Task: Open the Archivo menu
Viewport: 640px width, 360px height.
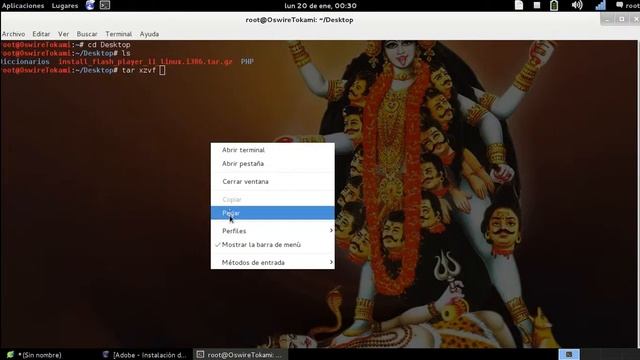Action: tap(13, 34)
